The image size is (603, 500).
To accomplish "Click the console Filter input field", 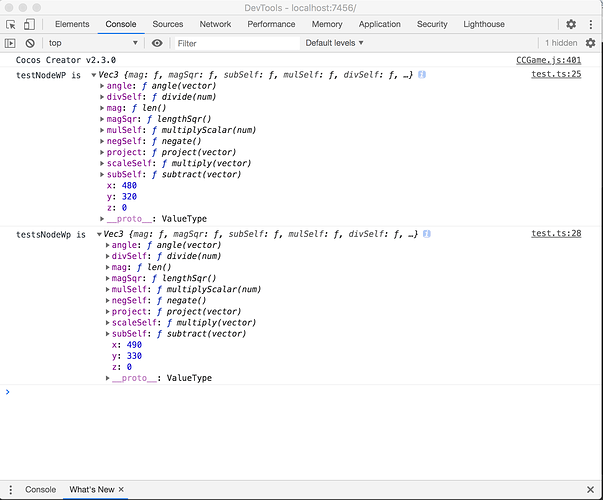I will [235, 43].
